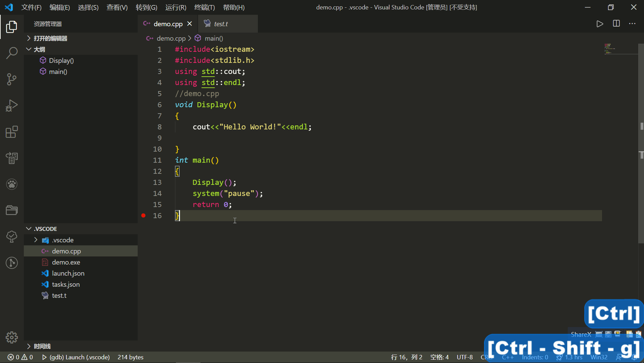Open the View menu
The image size is (644, 363).
(117, 7)
